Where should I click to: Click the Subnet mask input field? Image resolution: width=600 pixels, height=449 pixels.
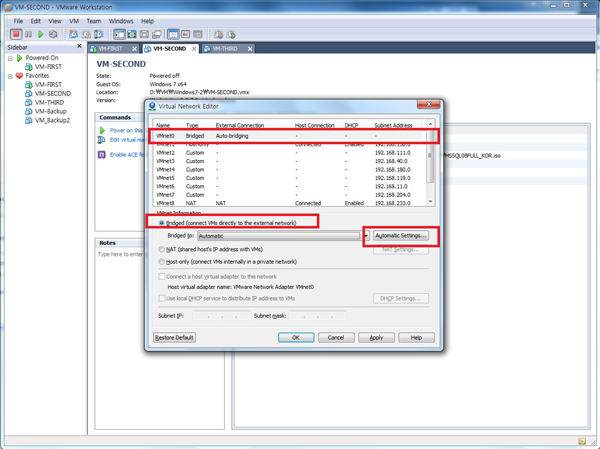pyautogui.click(x=318, y=316)
